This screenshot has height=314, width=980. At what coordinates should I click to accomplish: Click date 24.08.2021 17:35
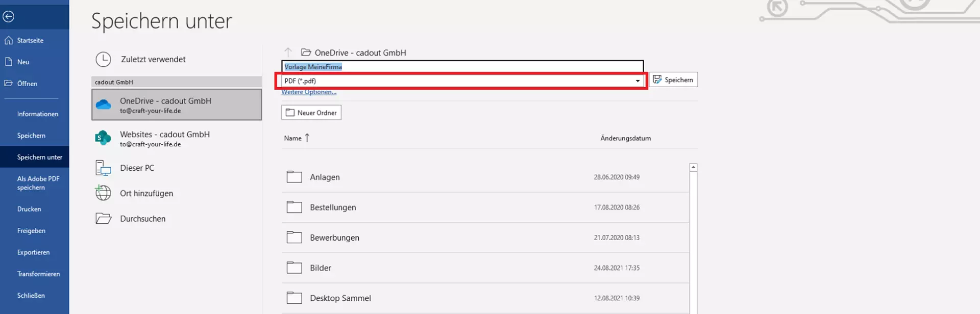pos(617,268)
